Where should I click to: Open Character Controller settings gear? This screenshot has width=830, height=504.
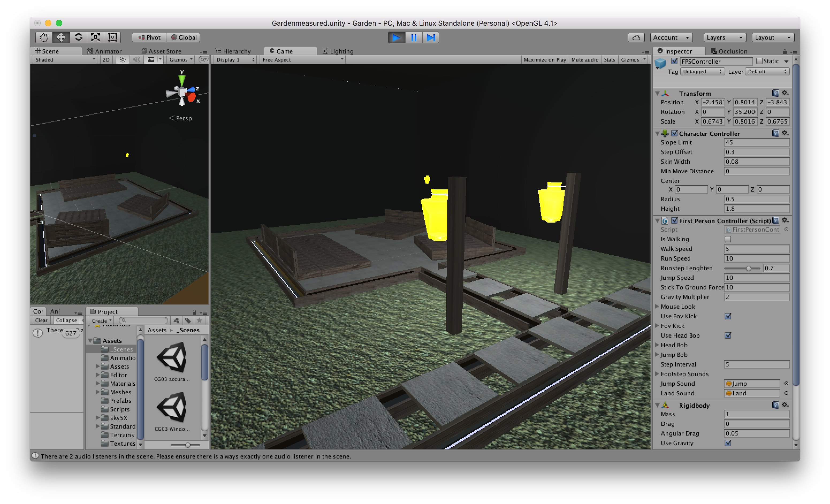click(785, 133)
